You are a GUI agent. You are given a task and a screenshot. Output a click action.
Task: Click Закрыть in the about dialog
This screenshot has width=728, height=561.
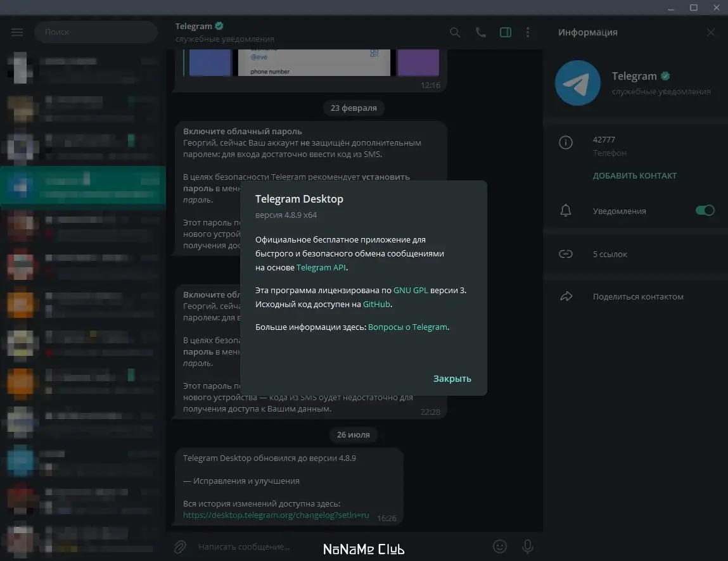click(x=452, y=379)
